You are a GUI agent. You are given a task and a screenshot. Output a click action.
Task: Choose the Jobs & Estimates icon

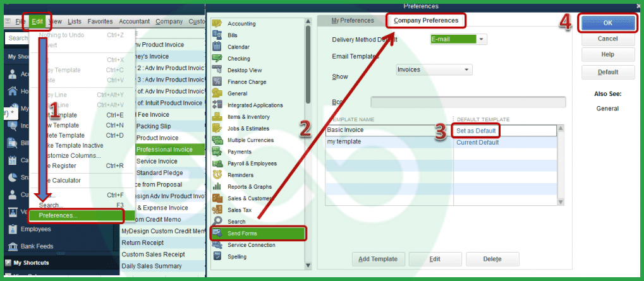[x=217, y=128]
